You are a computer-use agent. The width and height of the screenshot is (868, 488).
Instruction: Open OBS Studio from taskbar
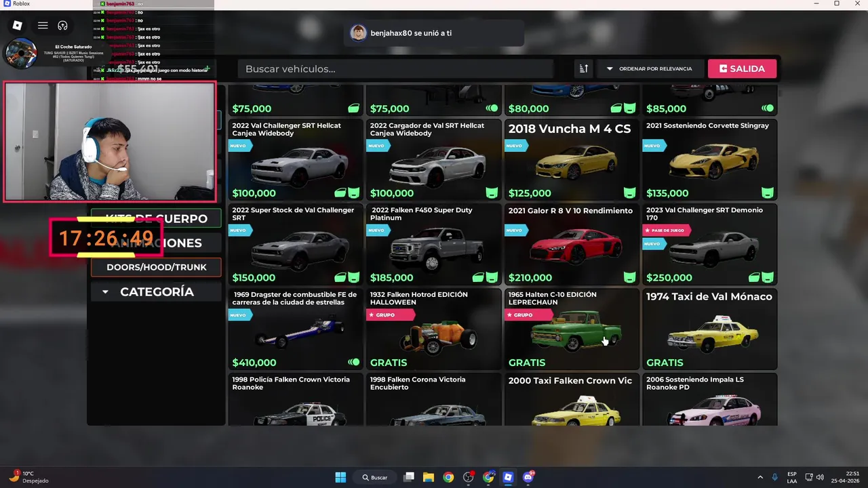(468, 477)
